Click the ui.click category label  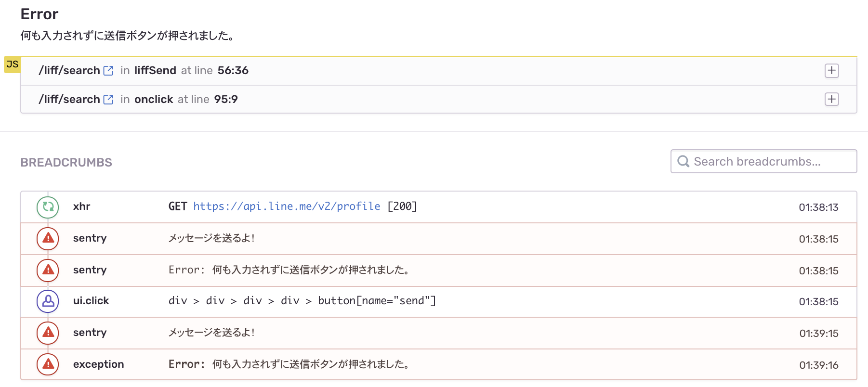coord(91,301)
